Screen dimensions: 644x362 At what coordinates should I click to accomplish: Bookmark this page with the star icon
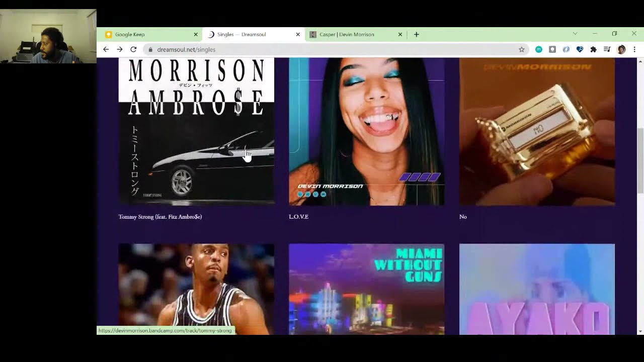pyautogui.click(x=522, y=49)
